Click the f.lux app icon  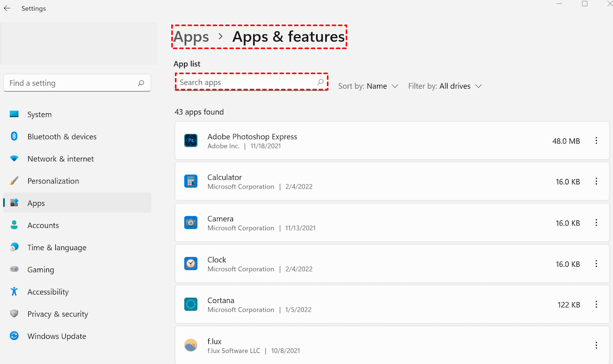tap(191, 345)
